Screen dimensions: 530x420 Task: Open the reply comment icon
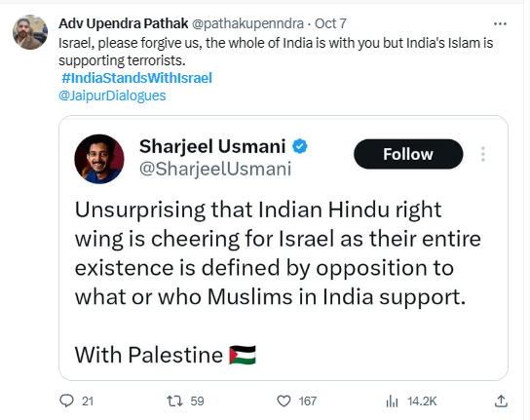[x=66, y=401]
